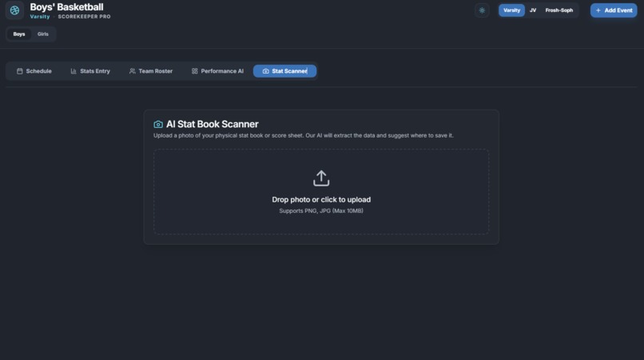Select the Boys team toggle
This screenshot has width=644, height=360.
coord(19,34)
